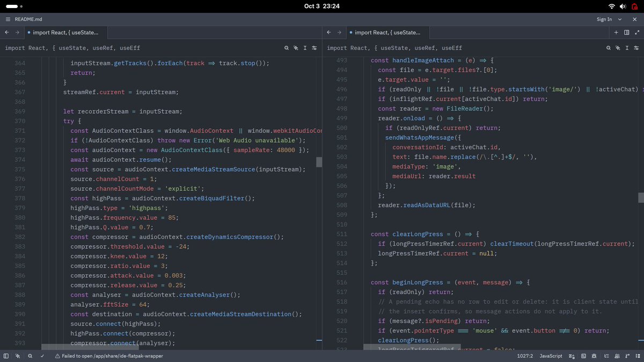Image resolution: width=644 pixels, height=362 pixels.
Task: Open the JavaScript language selector
Action: tap(551, 356)
